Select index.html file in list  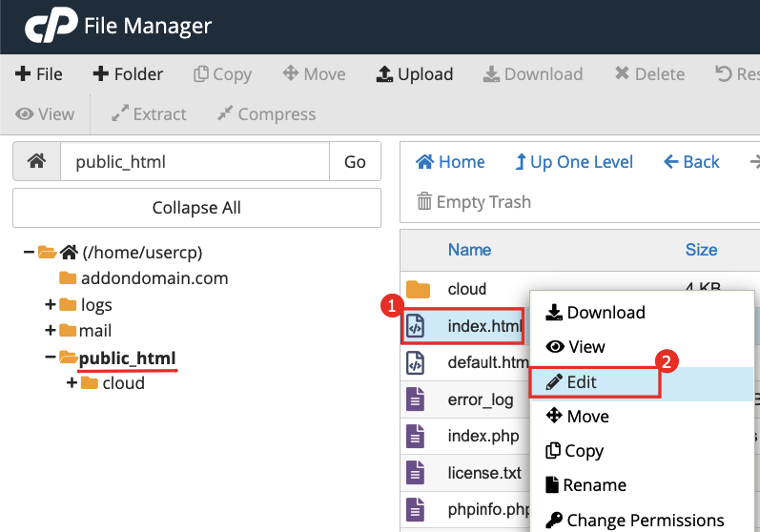coord(484,326)
